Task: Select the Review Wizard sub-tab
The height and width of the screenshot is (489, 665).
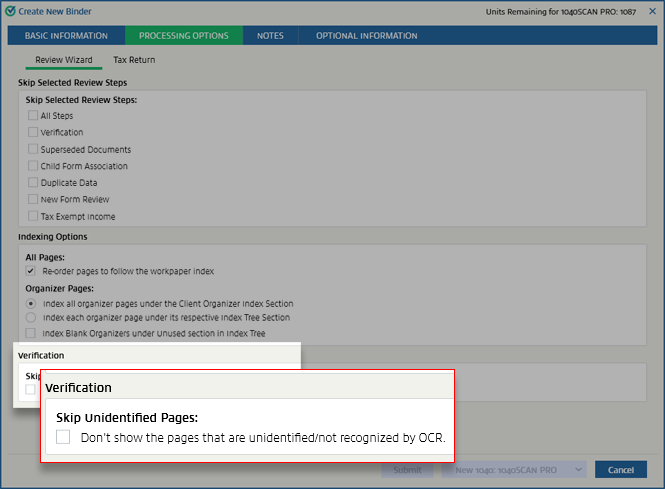Action: click(64, 60)
